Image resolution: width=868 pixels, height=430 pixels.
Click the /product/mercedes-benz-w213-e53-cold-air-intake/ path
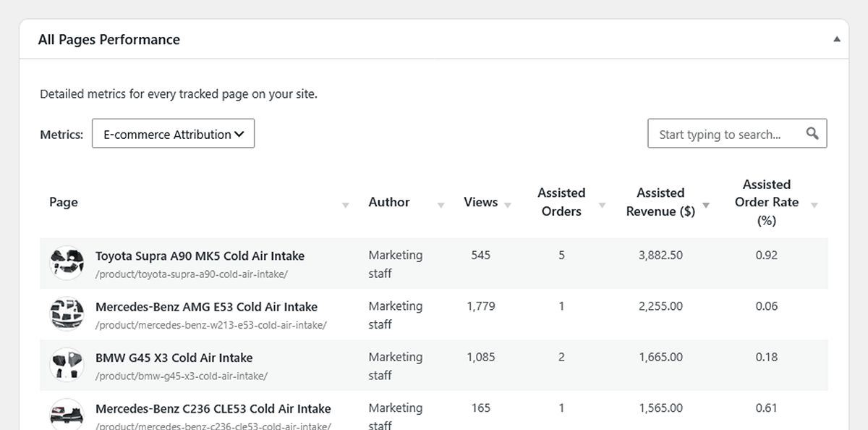point(210,325)
